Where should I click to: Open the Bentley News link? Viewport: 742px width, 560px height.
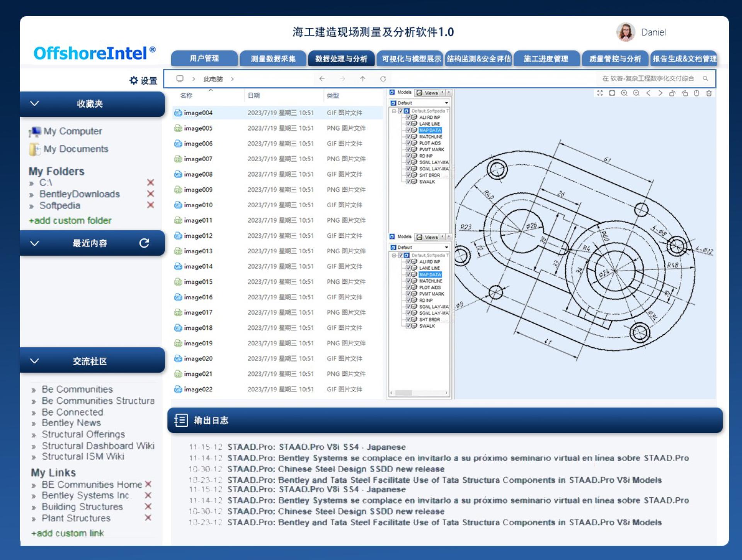pyautogui.click(x=71, y=423)
